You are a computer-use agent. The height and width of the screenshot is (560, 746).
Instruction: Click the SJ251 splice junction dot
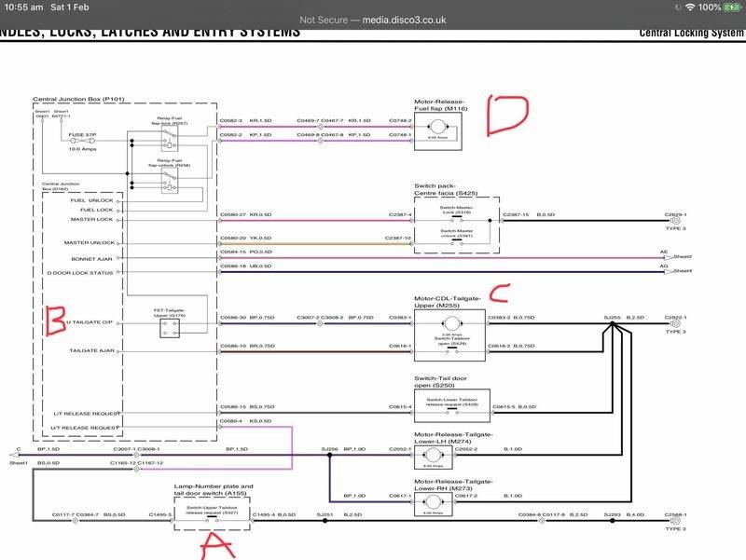pos(325,521)
